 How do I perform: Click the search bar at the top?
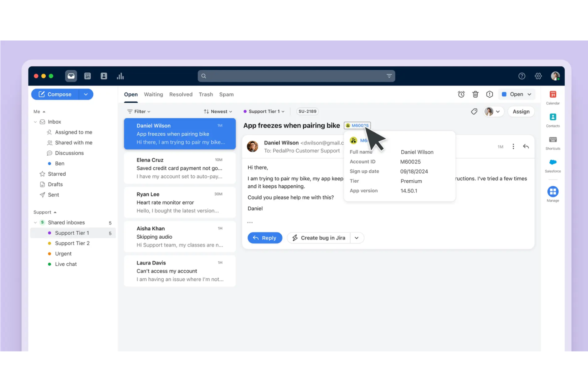click(x=296, y=76)
